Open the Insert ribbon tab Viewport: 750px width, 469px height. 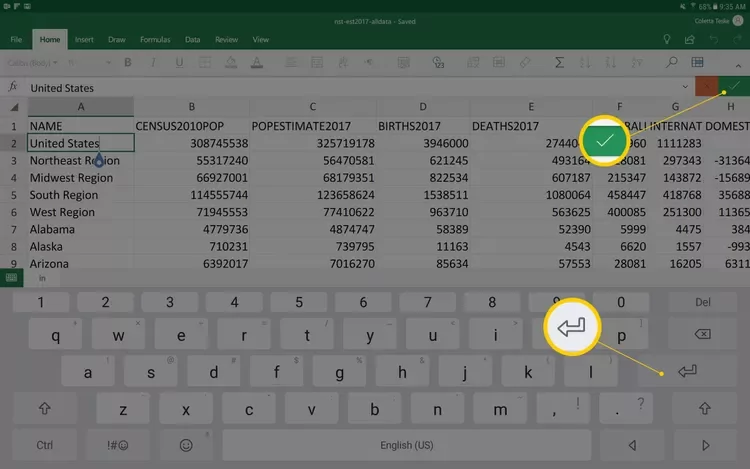coord(84,40)
